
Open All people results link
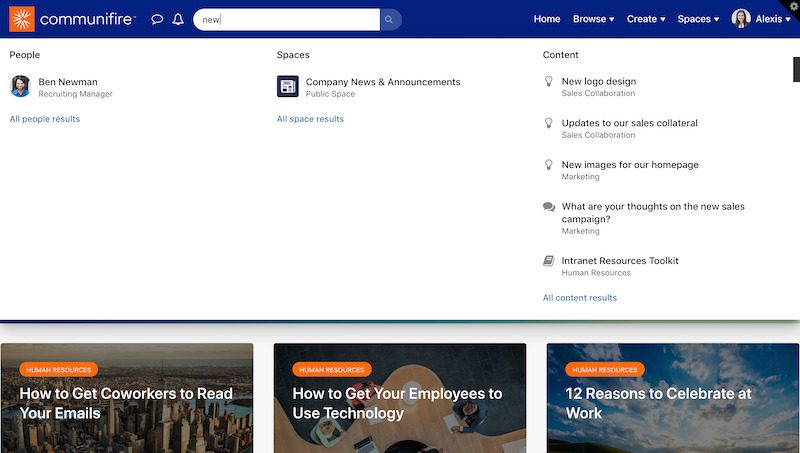pyautogui.click(x=45, y=119)
